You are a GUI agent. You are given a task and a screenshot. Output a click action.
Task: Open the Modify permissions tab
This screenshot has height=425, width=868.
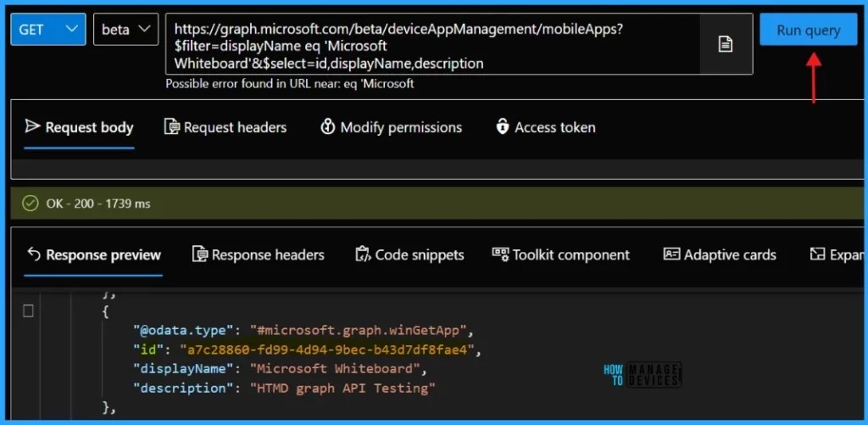[x=391, y=127]
